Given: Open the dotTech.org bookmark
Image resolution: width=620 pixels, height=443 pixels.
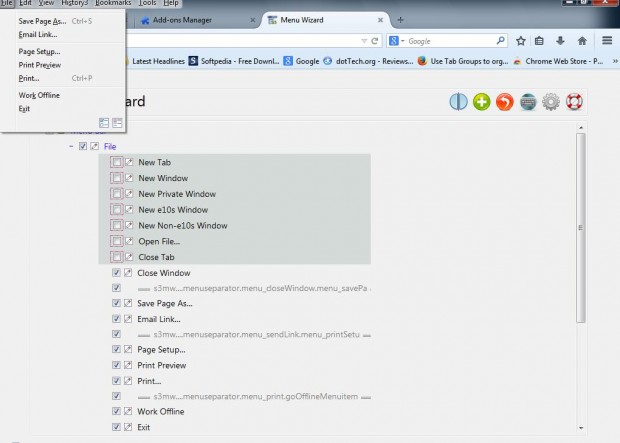Looking at the screenshot, I should click(369, 61).
